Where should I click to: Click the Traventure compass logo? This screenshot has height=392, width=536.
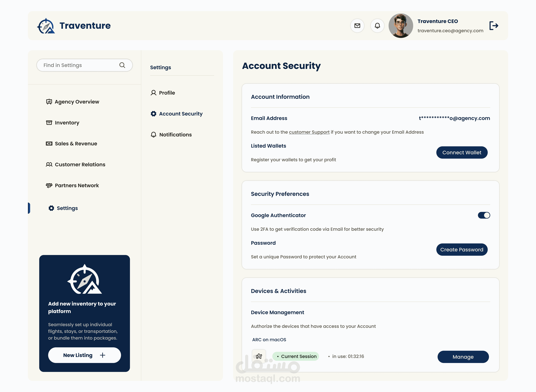click(46, 26)
